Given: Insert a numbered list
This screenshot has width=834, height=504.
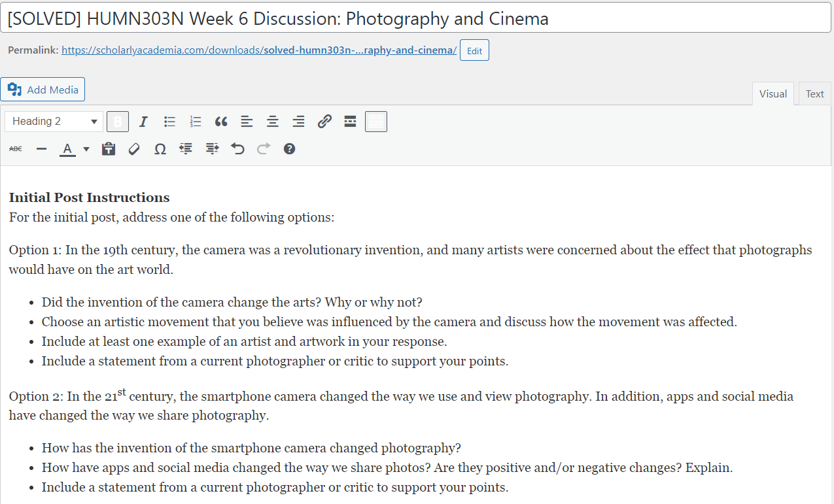Looking at the screenshot, I should pyautogui.click(x=195, y=122).
